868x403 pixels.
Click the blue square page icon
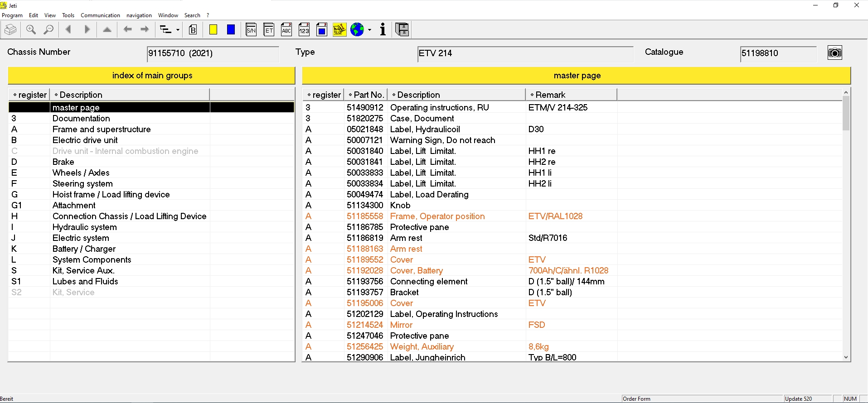coord(322,30)
